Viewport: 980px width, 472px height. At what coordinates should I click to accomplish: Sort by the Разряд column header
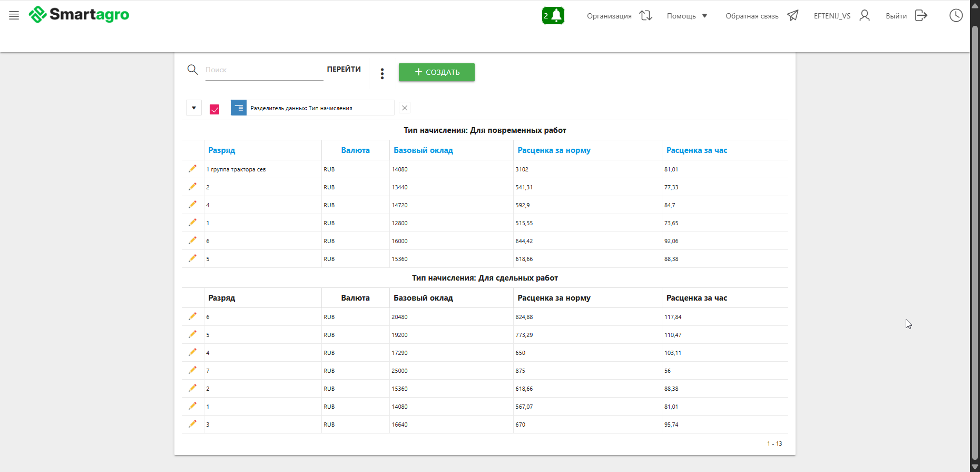click(222, 150)
